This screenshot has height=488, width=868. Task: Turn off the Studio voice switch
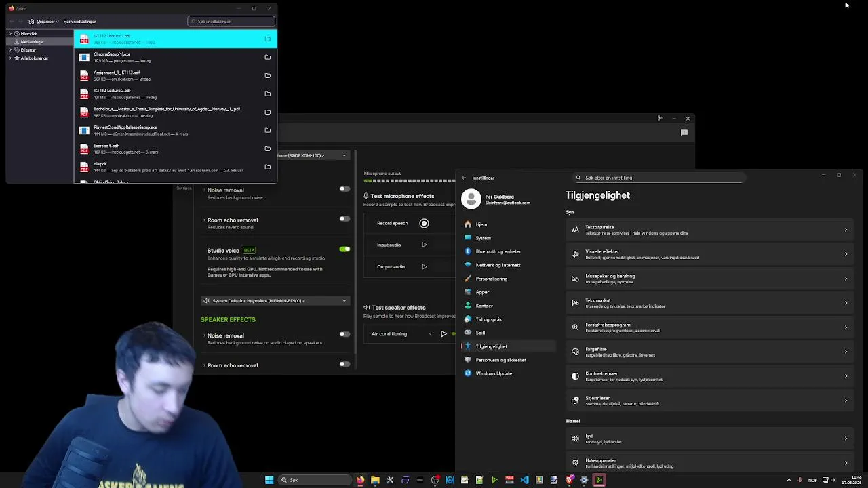344,249
